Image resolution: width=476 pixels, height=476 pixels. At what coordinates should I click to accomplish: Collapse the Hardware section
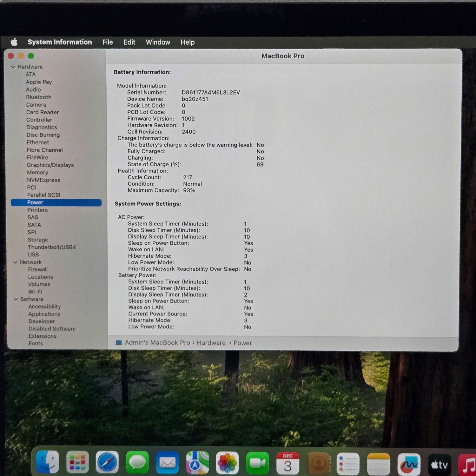pyautogui.click(x=13, y=67)
